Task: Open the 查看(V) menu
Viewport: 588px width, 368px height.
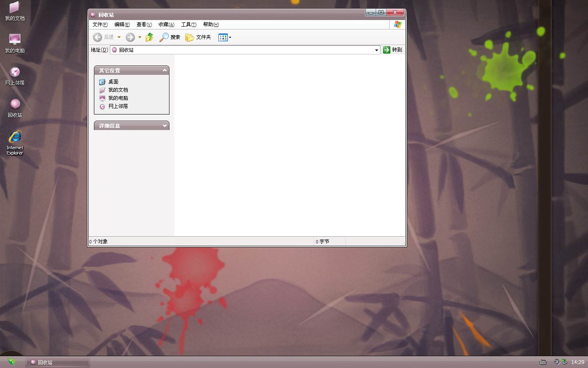Action: click(x=144, y=25)
